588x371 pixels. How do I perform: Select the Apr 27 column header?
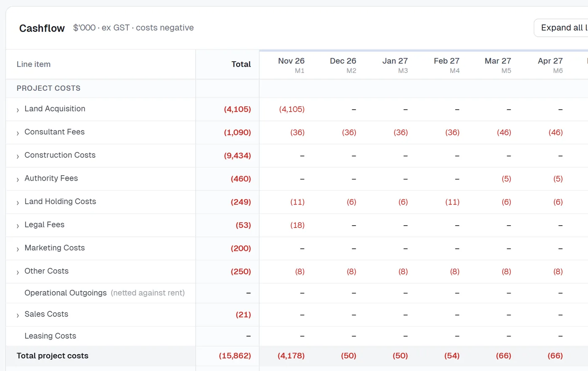(x=550, y=65)
